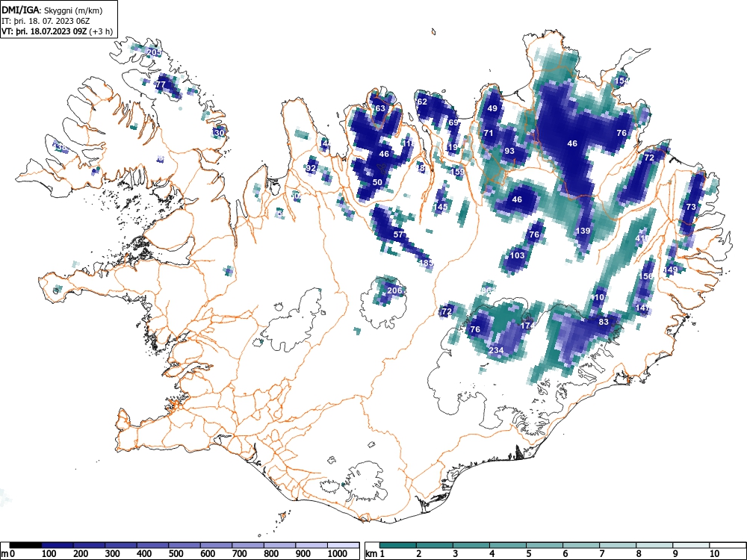The width and height of the screenshot is (747, 560).
Task: Click visibility value 156 on the map
Action: 646,276
